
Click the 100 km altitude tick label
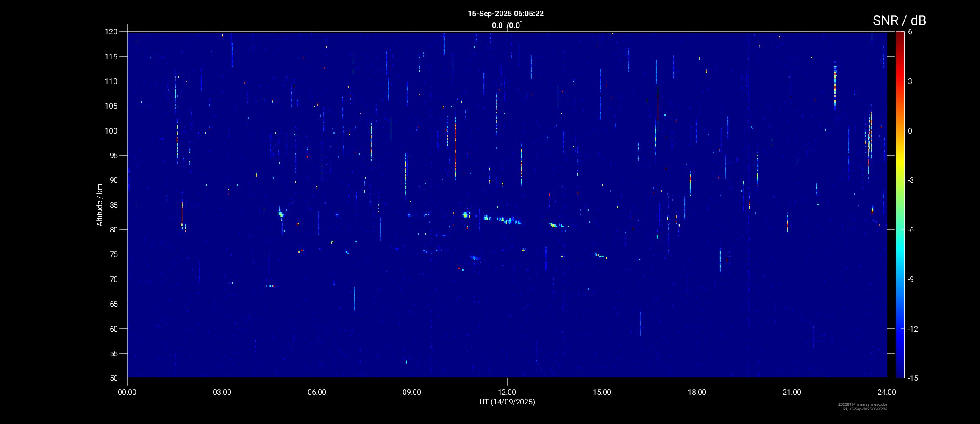click(x=111, y=131)
